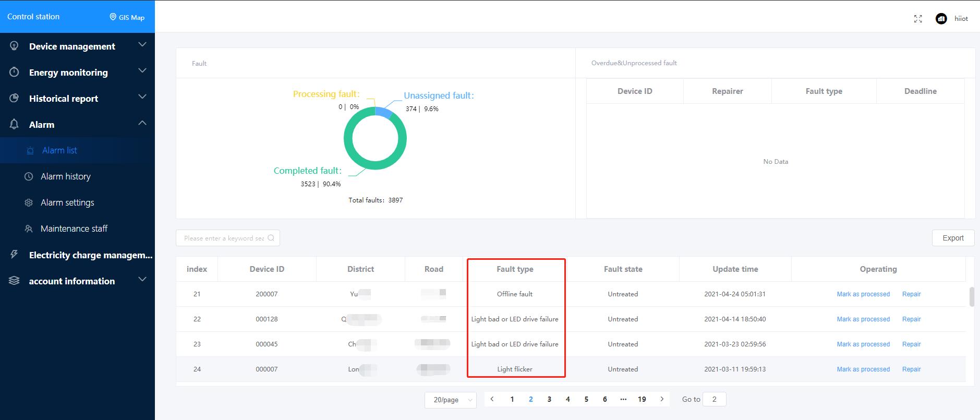
Task: Click the Maintenance staff people icon
Action: pyautogui.click(x=29, y=229)
